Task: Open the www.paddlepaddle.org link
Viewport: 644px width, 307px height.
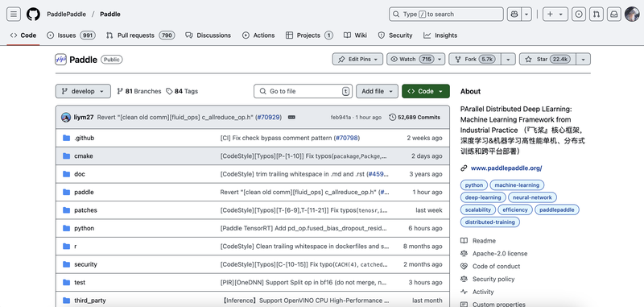Action: 506,168
